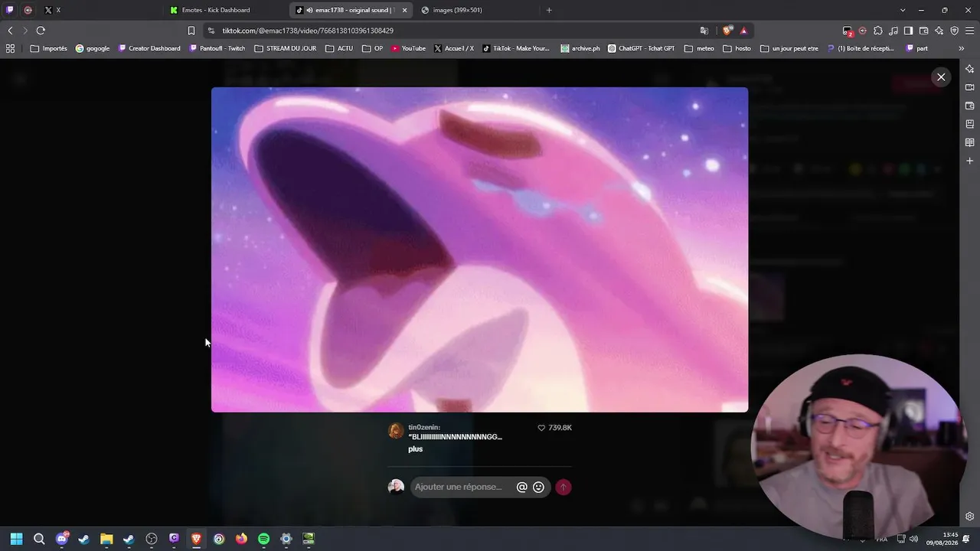The width and height of the screenshot is (980, 551).
Task: Click the tiktok.com address bar URL
Action: tap(308, 31)
